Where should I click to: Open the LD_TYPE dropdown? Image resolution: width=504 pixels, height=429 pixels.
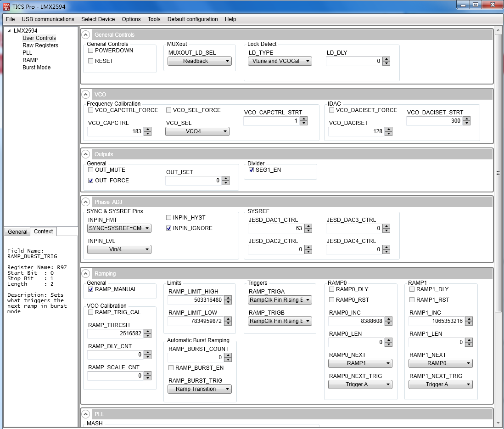280,61
